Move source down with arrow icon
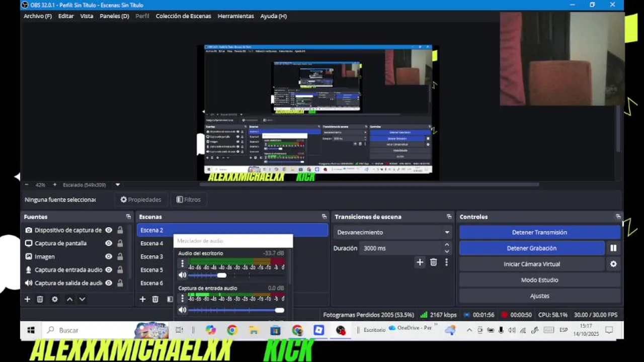The image size is (644, 362). [x=82, y=299]
